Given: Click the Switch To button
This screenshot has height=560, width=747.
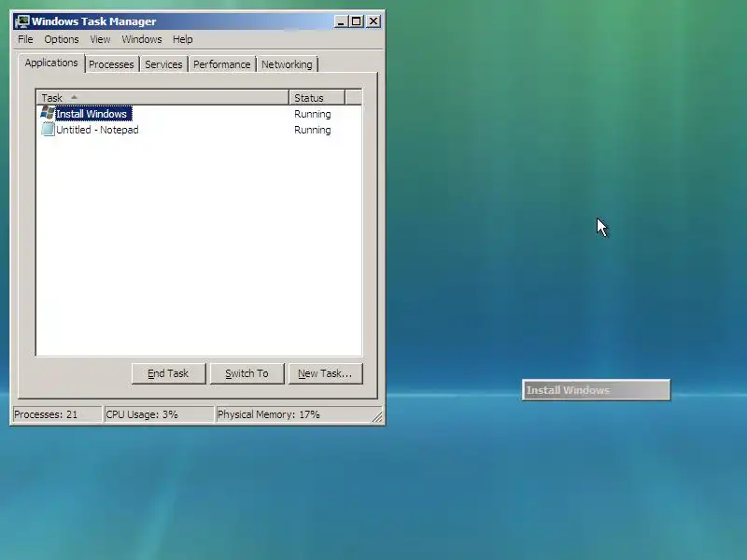Looking at the screenshot, I should point(247,373).
